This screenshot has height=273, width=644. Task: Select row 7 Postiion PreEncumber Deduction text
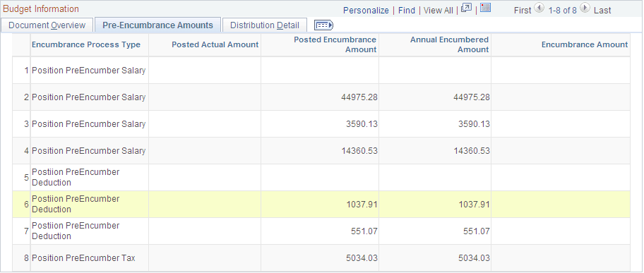coord(76,231)
